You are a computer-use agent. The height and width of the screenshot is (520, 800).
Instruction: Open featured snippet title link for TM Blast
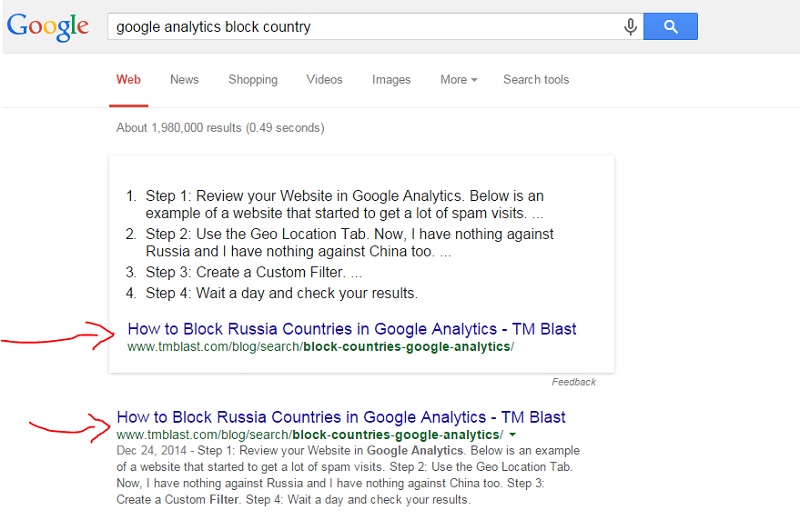352,329
